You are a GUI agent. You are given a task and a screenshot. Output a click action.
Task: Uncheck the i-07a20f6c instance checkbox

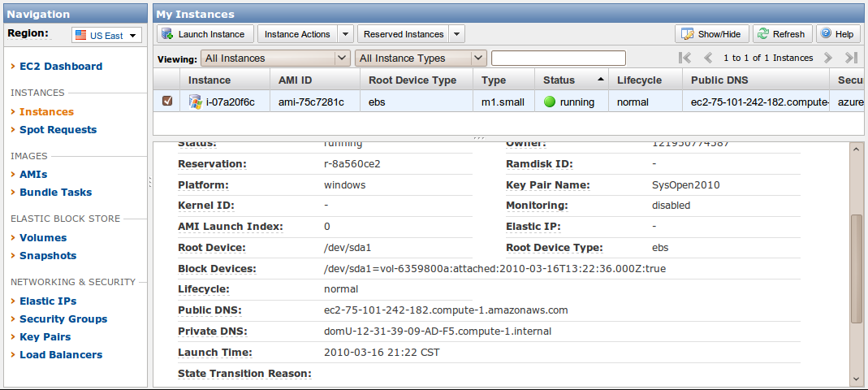coord(167,102)
